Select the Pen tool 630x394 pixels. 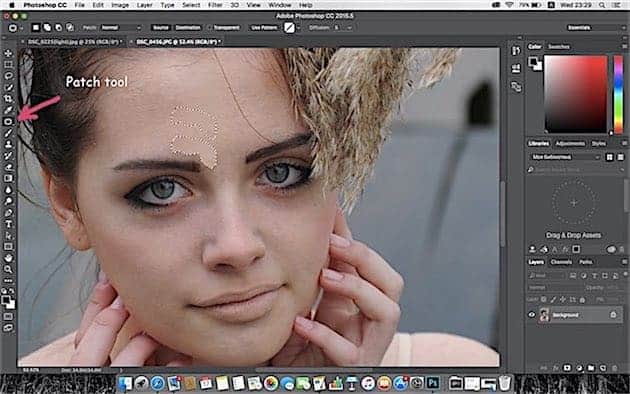click(8, 212)
